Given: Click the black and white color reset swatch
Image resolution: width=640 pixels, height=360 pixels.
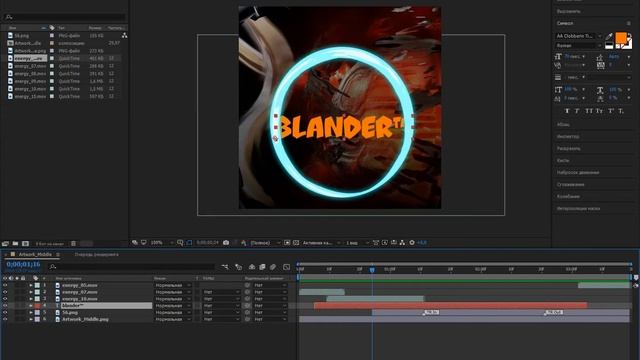Looking at the screenshot, I should pyautogui.click(x=609, y=45).
